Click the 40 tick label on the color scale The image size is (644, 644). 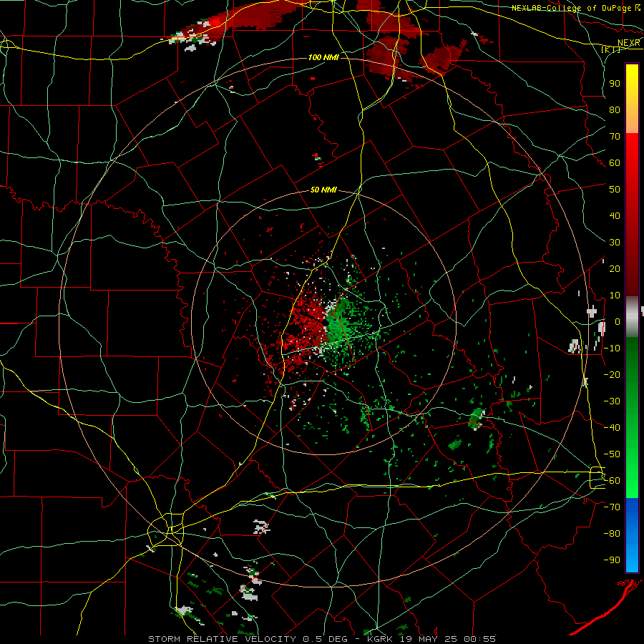(615, 215)
